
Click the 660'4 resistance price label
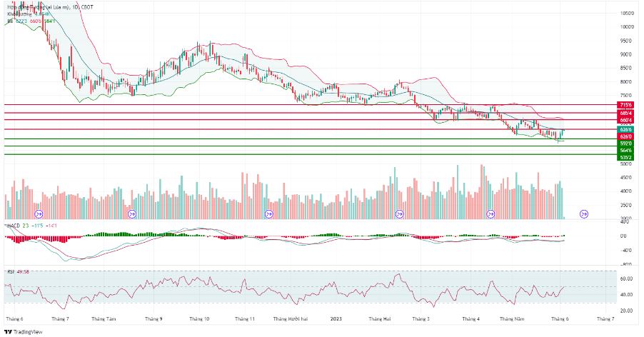tap(626, 120)
